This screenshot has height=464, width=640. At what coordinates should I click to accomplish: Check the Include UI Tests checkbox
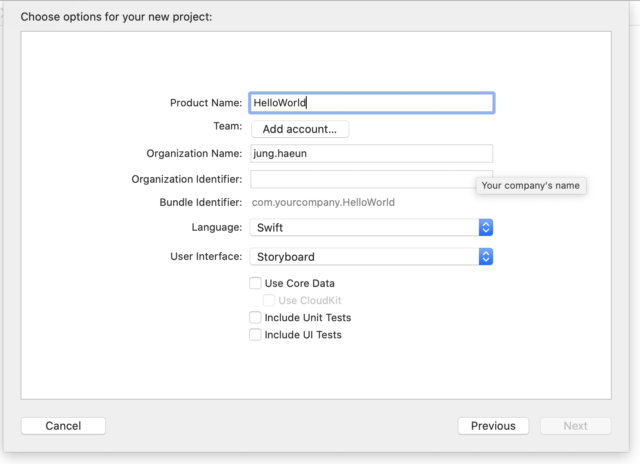tap(256, 335)
